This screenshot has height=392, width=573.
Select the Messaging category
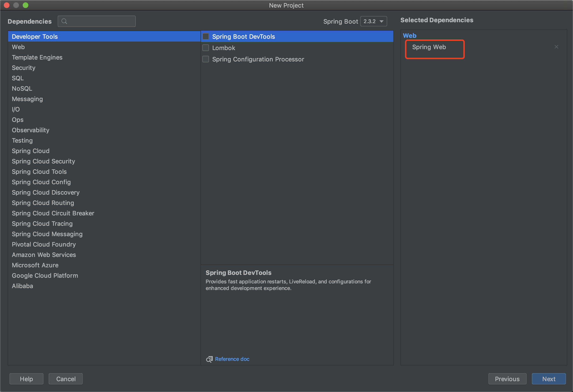104,99
